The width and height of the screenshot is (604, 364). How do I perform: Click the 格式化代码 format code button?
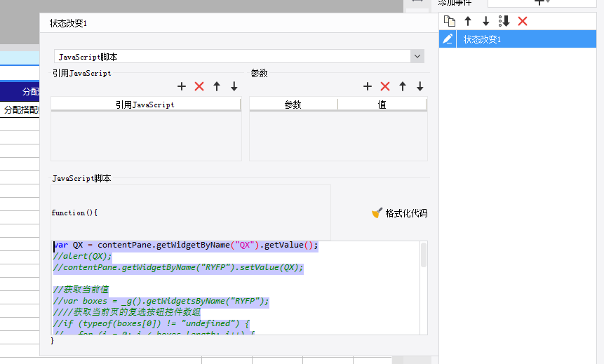(399, 213)
